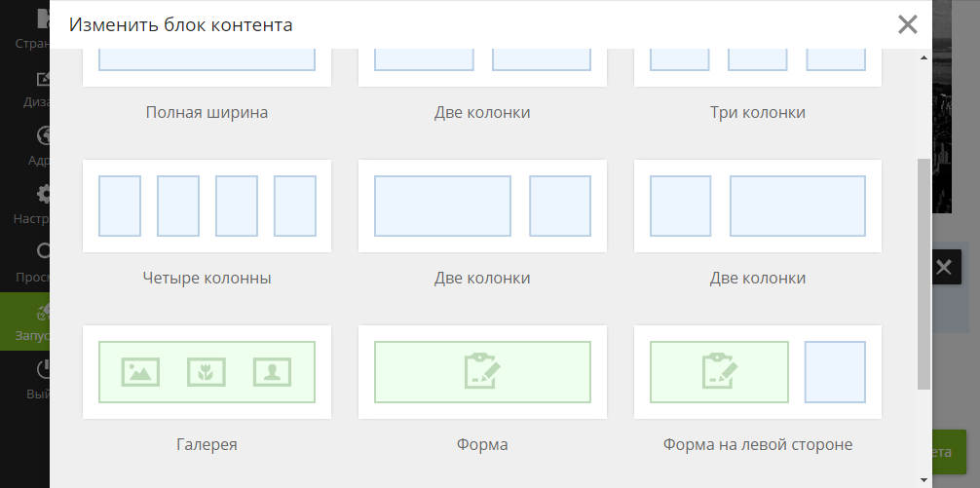Choose the Форма block thumbnail
This screenshot has width=980, height=488.
[x=482, y=372]
